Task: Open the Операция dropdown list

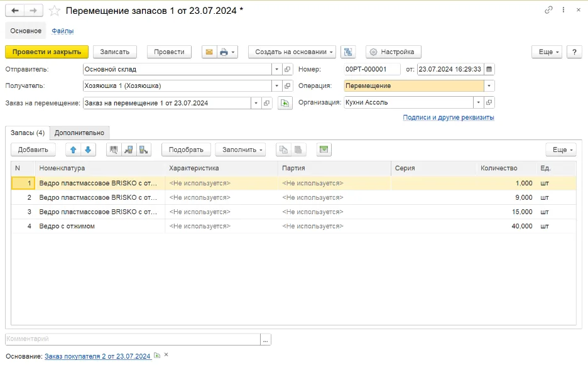Action: point(489,86)
